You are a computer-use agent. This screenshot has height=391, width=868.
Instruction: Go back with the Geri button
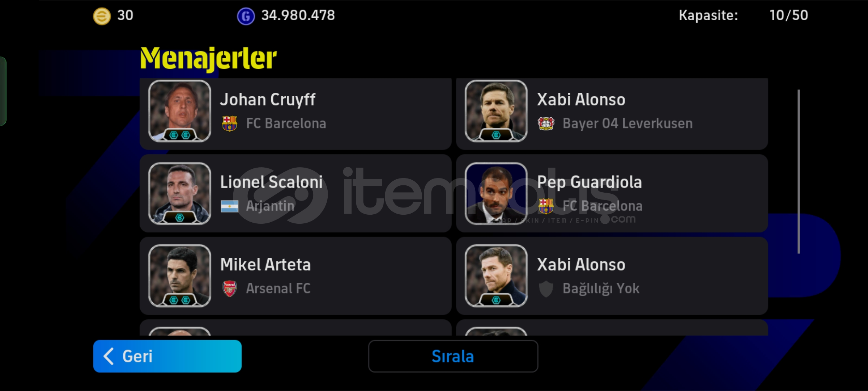[167, 356]
